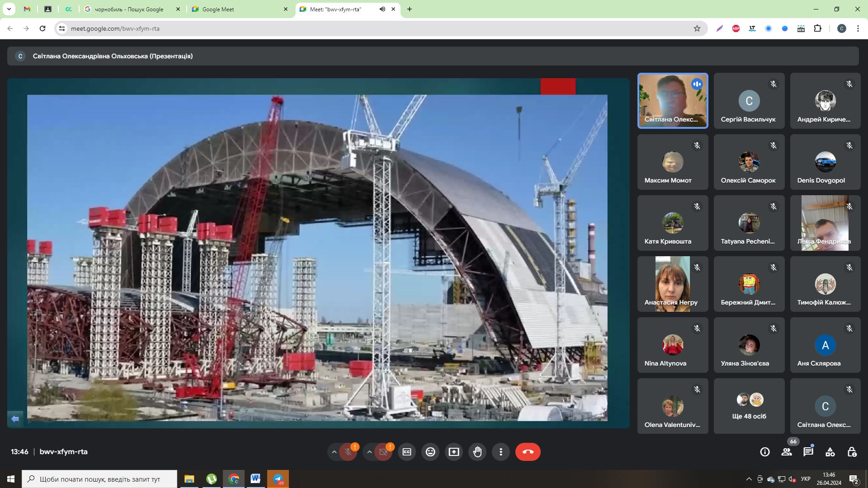Screen dimensions: 868x488
Task: Mute the tab audio speaker icon on Meet tab
Action: point(382,9)
